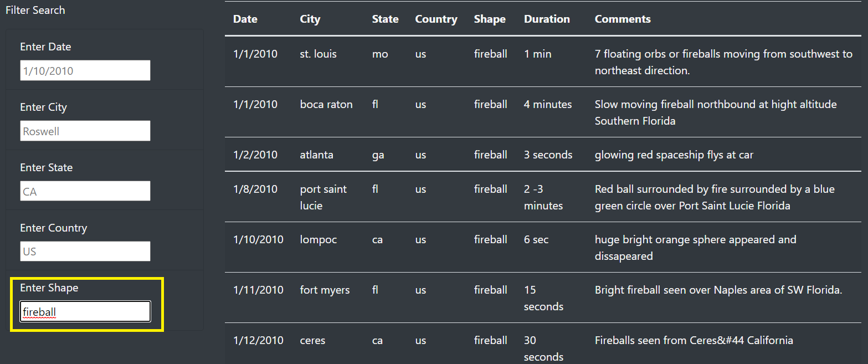Sort the table by the State column
Screen dimensions: 868x364
point(385,18)
